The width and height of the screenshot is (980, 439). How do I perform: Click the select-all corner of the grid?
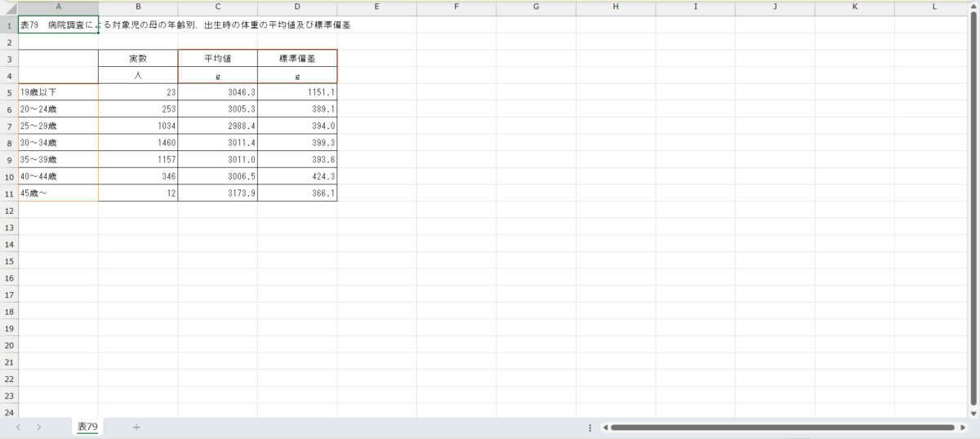[9, 7]
